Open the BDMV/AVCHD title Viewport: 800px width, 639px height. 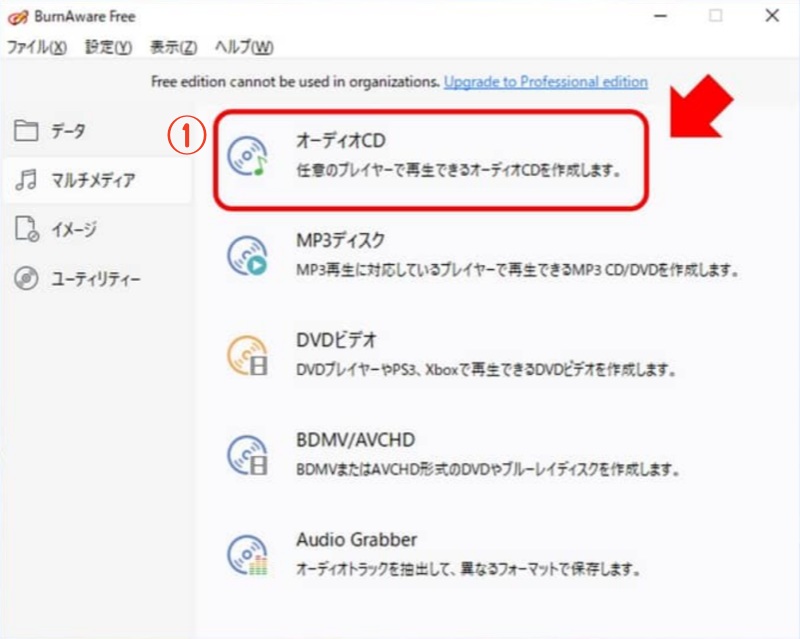point(356,439)
